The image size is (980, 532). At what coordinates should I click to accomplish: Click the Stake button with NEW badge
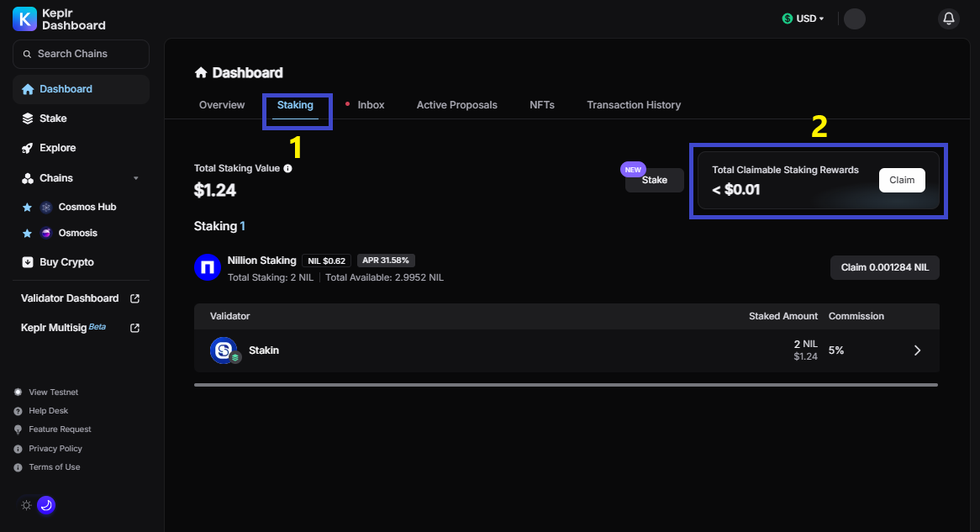click(655, 180)
